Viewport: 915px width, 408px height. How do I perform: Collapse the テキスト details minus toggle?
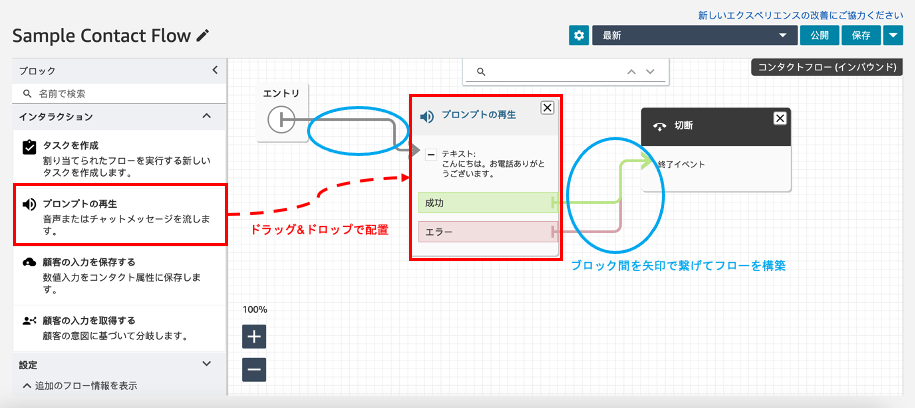(431, 155)
